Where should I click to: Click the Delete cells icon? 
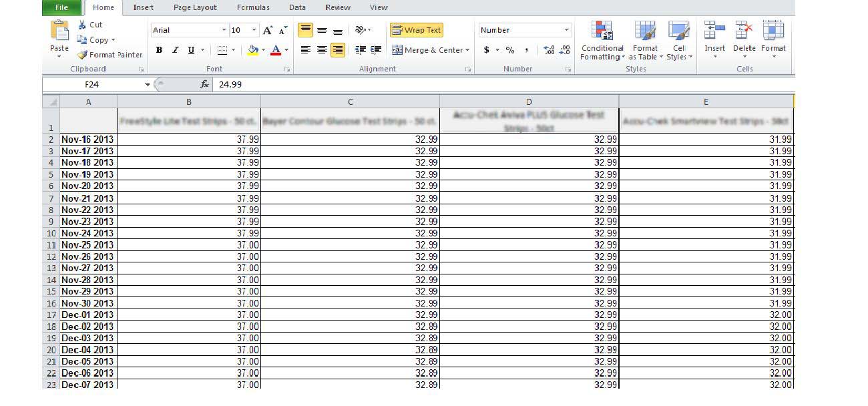tap(744, 31)
